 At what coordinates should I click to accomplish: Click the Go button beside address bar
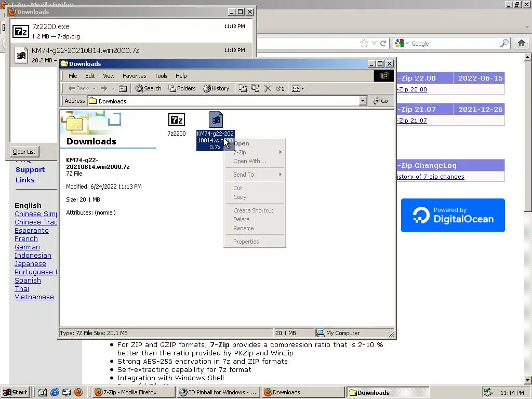pos(381,101)
